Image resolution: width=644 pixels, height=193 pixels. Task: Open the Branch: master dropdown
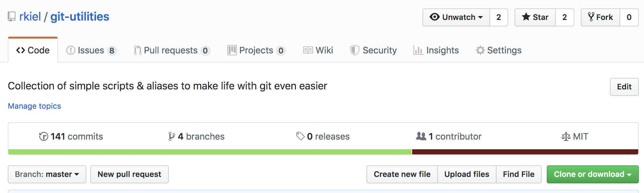pyautogui.click(x=47, y=174)
